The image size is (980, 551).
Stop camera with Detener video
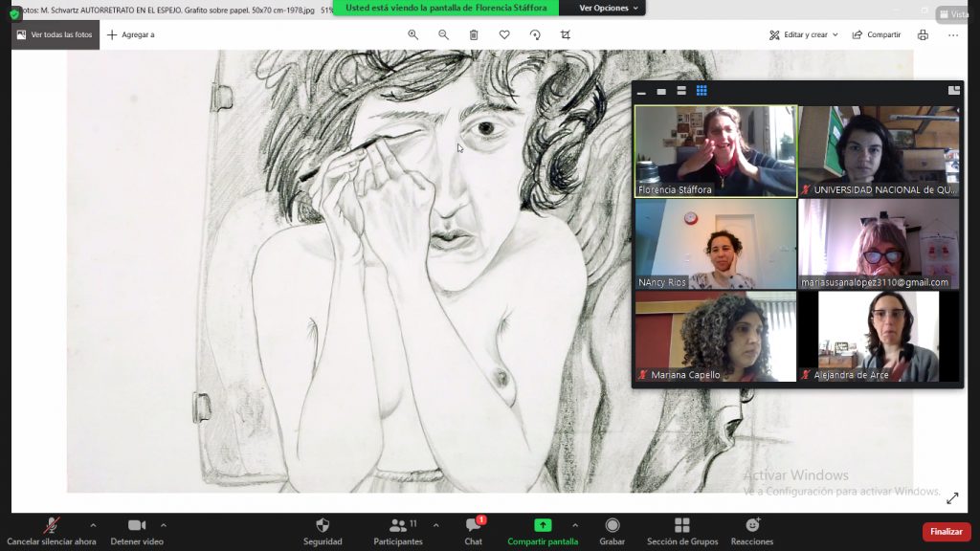coord(137,531)
